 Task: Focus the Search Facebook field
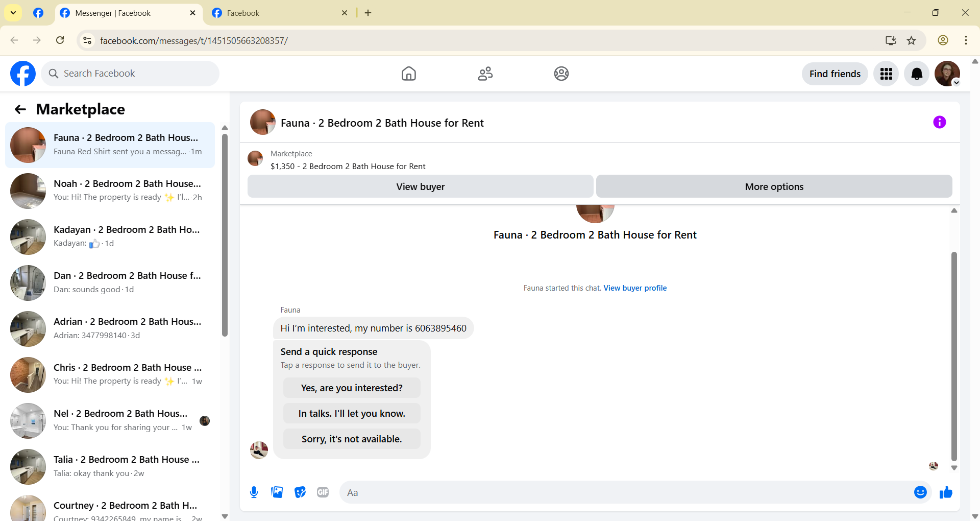click(130, 74)
